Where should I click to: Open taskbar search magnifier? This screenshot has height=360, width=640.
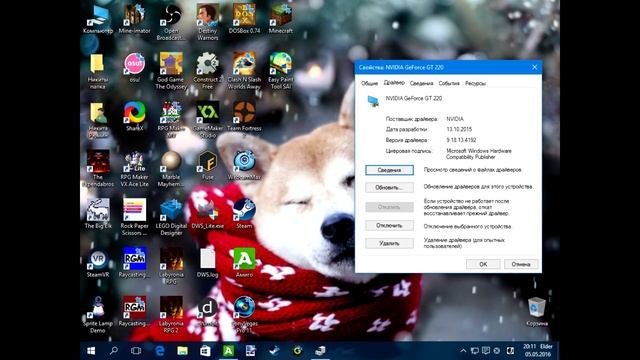(x=114, y=351)
